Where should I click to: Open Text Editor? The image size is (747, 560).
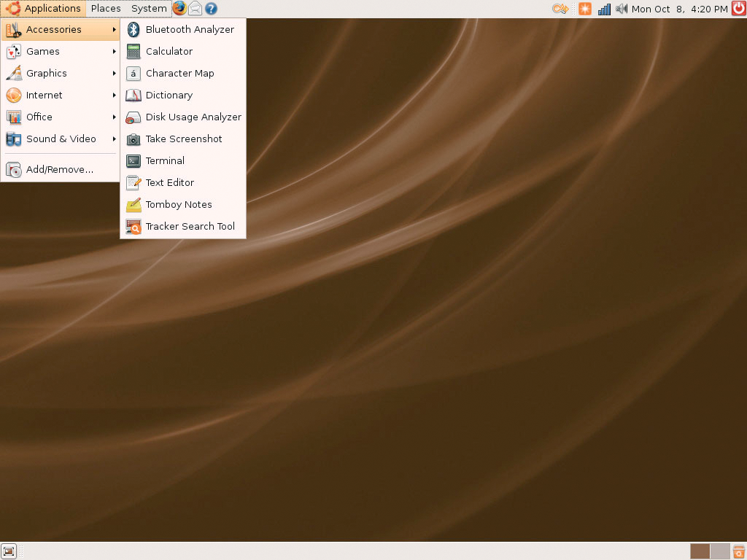pyautogui.click(x=183, y=183)
